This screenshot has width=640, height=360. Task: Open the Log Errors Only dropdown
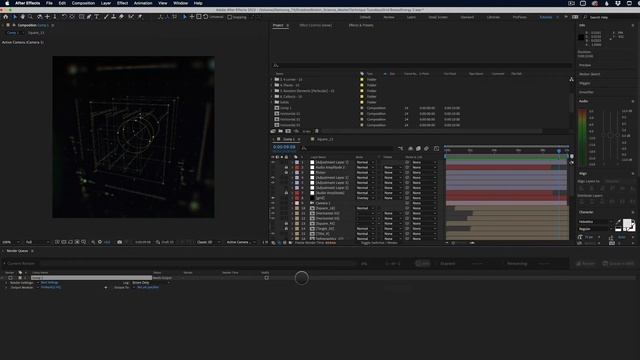click(x=150, y=282)
